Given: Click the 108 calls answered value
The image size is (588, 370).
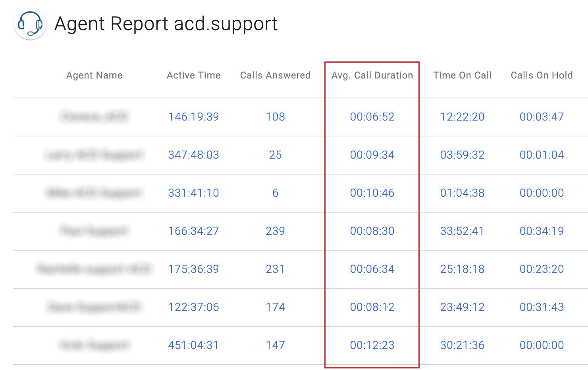Looking at the screenshot, I should click(x=275, y=117).
